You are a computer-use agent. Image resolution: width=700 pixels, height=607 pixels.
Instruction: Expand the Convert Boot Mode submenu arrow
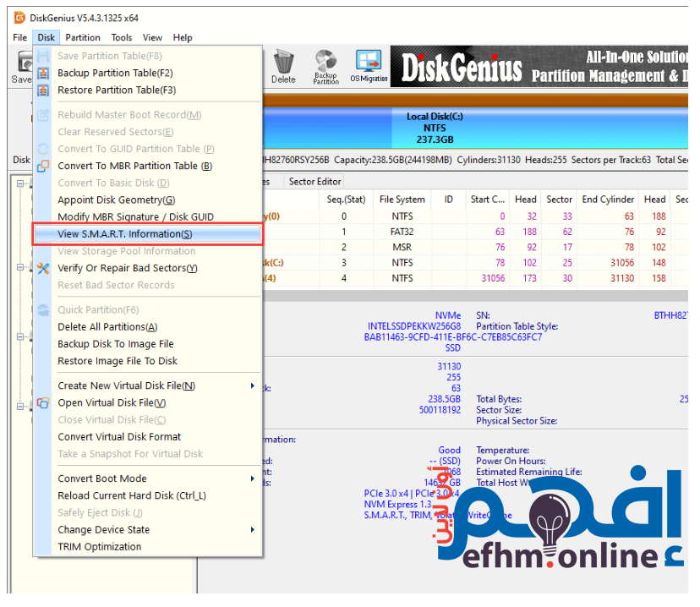pos(252,478)
